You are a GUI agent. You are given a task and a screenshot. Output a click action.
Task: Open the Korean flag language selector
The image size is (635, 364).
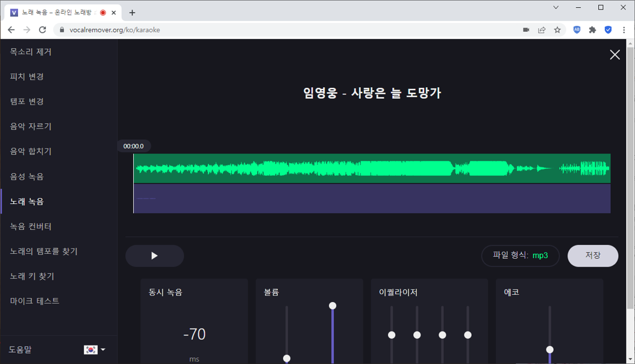coord(95,350)
